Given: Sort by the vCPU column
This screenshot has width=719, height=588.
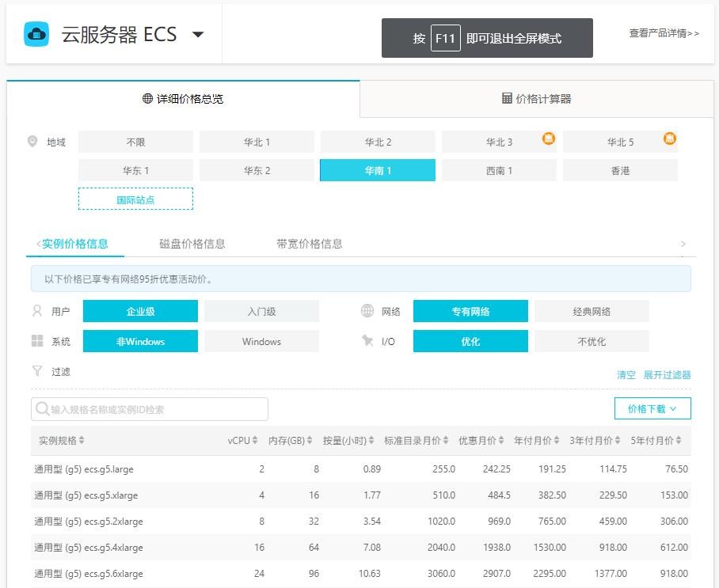Looking at the screenshot, I should click(x=242, y=441).
